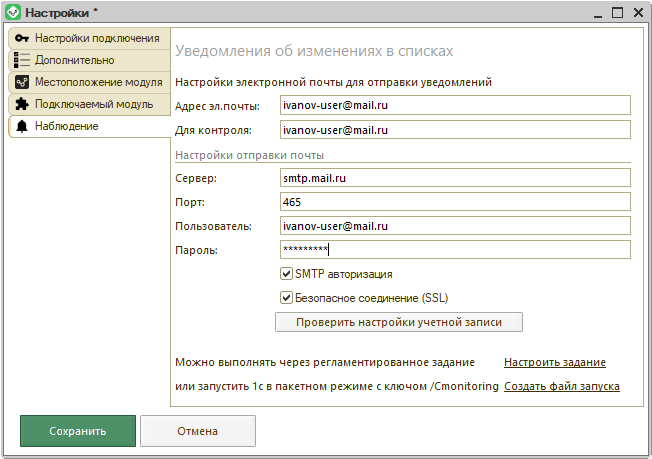This screenshot has height=459, width=652.
Task: Click the Отмена button
Action: tap(198, 431)
